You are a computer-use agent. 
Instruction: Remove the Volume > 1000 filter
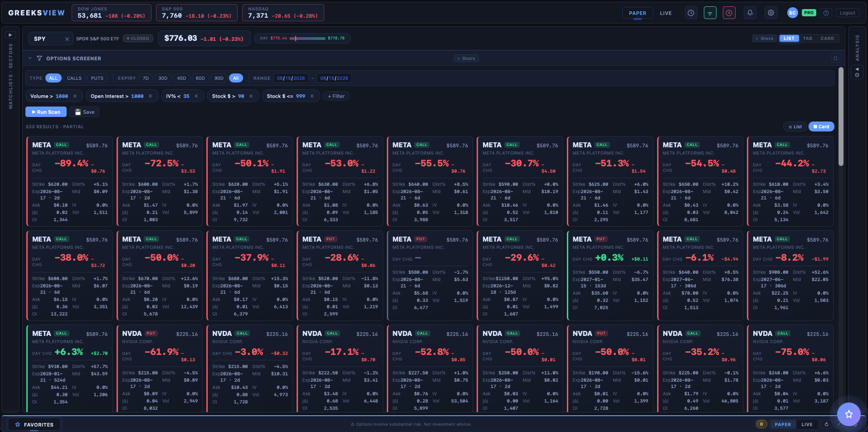click(x=75, y=96)
